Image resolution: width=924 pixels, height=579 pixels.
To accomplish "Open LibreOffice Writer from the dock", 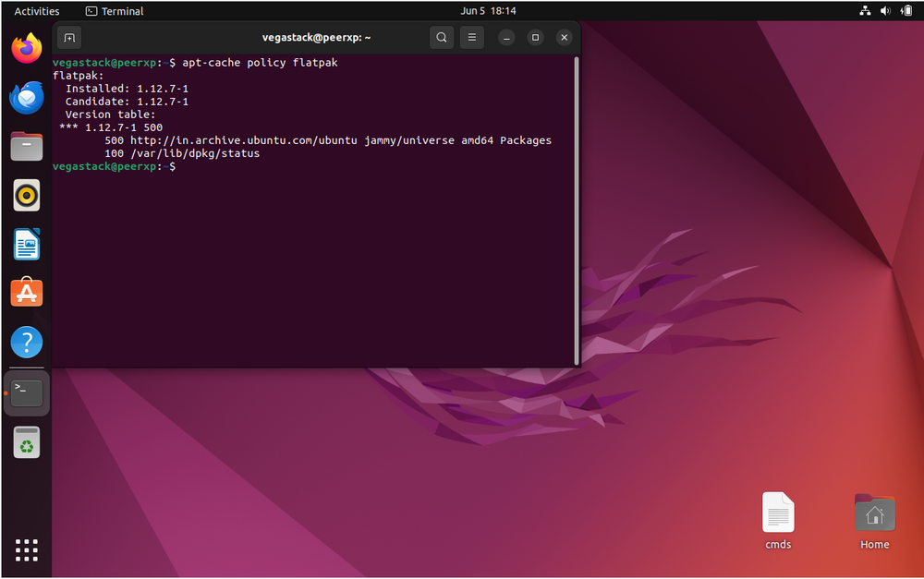I will click(x=27, y=245).
